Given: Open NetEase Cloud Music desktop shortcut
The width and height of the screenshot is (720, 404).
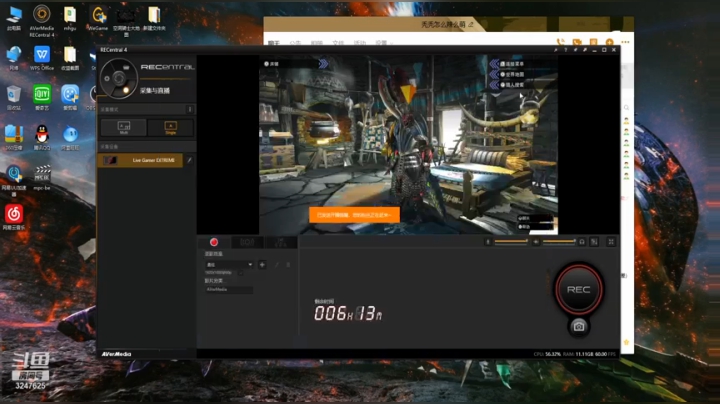Looking at the screenshot, I should click(14, 217).
